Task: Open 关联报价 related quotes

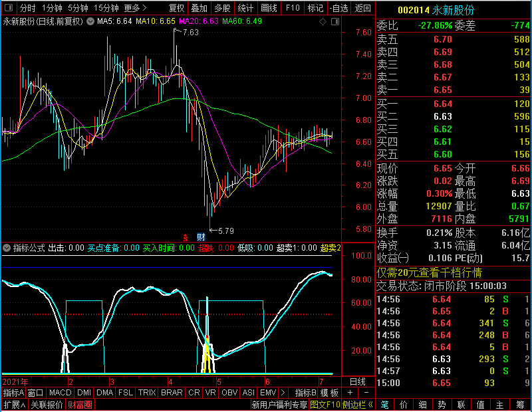Action: pyautogui.click(x=47, y=405)
